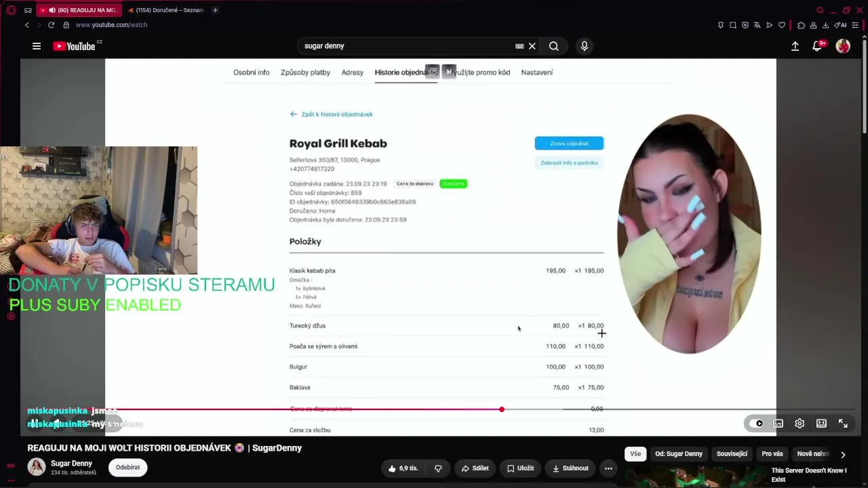Enter fullscreen in the video player
868x488 pixels.
click(x=843, y=424)
